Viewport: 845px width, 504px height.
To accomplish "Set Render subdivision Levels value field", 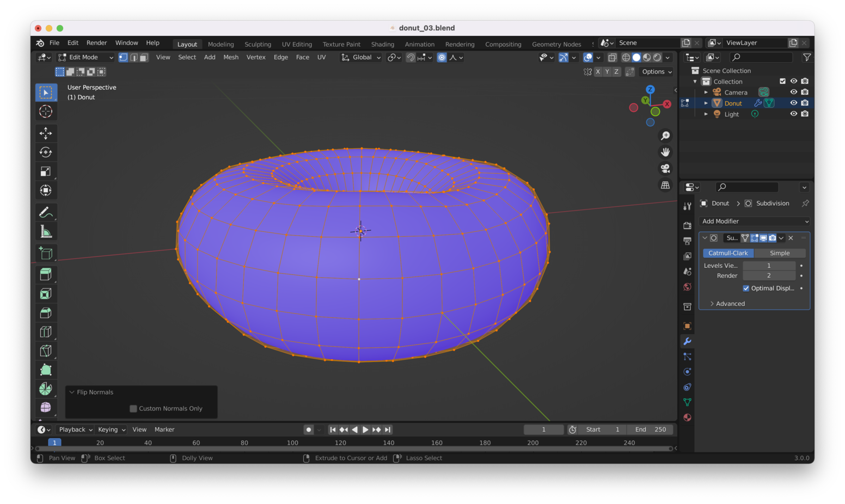I will click(769, 275).
